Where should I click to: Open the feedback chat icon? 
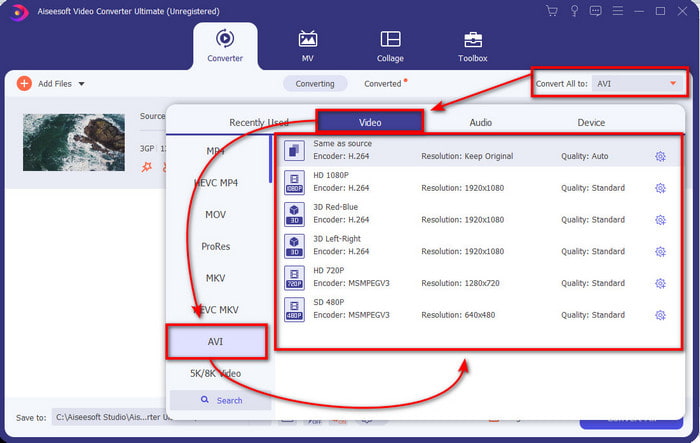[x=595, y=11]
